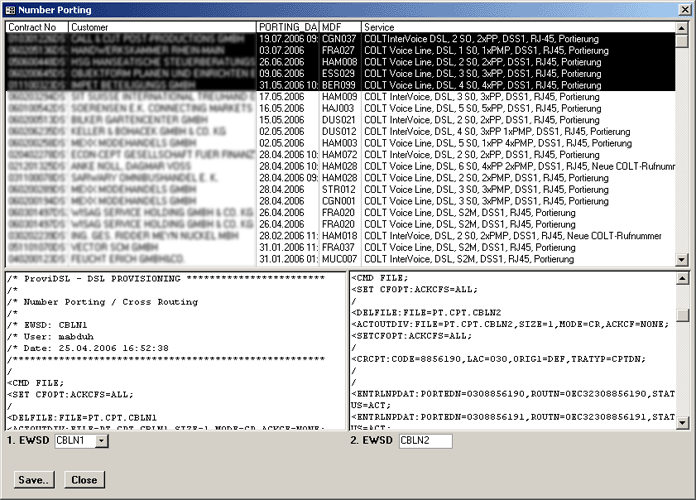Click the Number Porting title bar icon
696x500 pixels.
coord(10,9)
